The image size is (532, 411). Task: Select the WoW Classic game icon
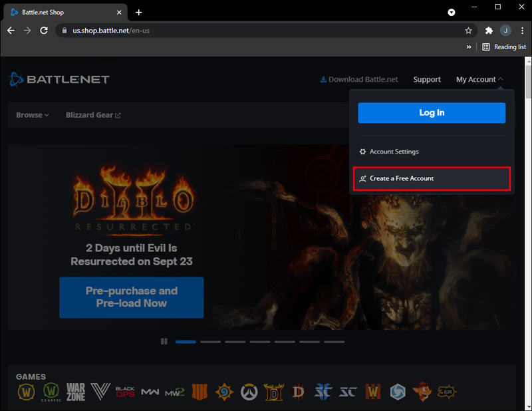[x=51, y=392]
